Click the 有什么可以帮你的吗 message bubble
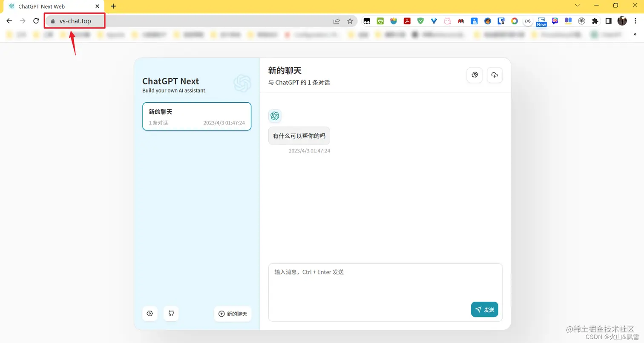The height and width of the screenshot is (343, 644). pyautogui.click(x=299, y=136)
